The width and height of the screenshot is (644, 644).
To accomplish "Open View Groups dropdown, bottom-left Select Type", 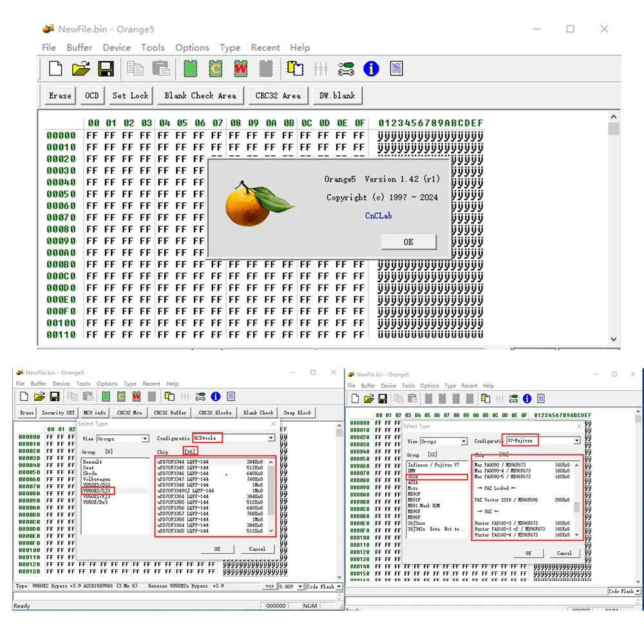I will [146, 439].
